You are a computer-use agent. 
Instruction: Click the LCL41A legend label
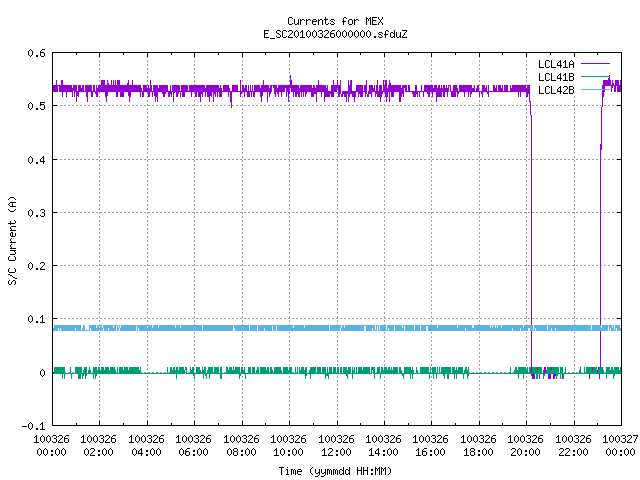[556, 64]
